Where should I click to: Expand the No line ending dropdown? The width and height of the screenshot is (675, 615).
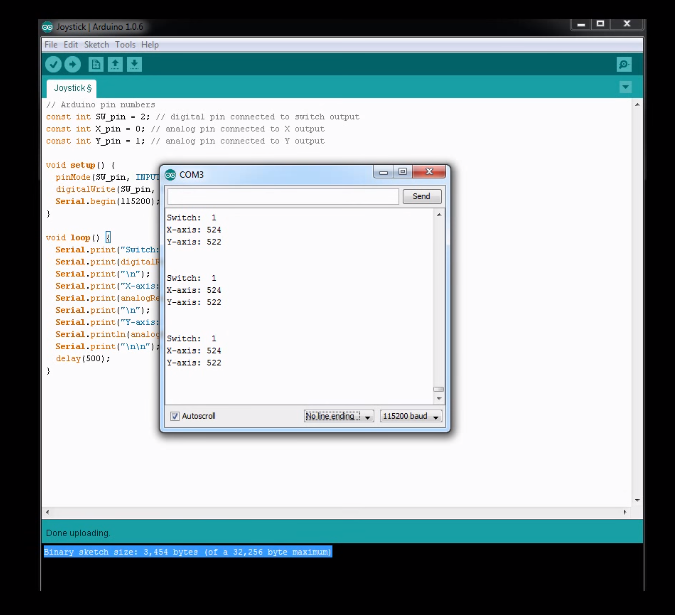[x=339, y=416]
